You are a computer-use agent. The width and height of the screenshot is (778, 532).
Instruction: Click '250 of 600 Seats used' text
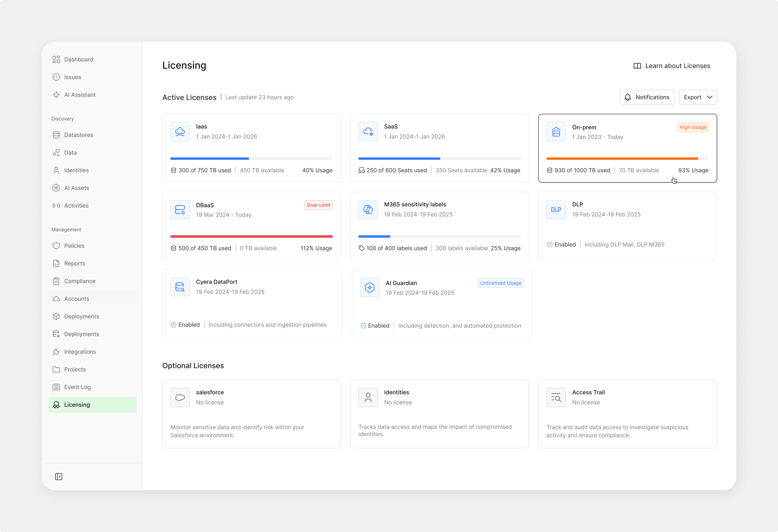[x=396, y=170]
